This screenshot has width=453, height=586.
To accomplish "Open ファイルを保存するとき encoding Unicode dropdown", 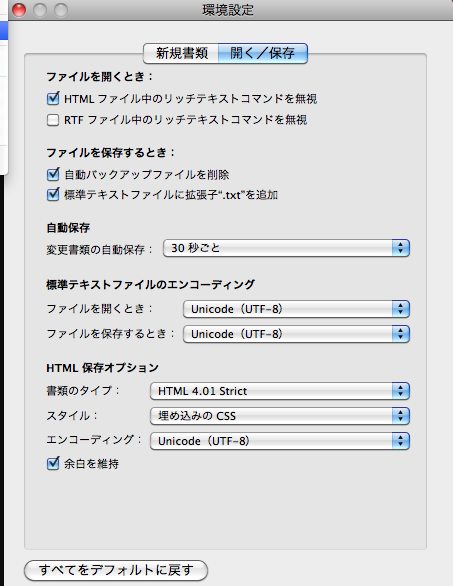I will pyautogui.click(x=296, y=334).
